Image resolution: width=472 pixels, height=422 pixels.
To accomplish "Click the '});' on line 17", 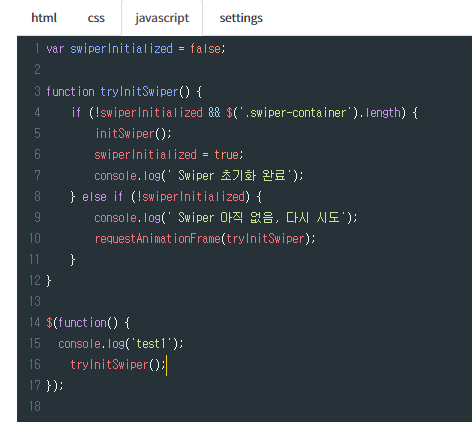I will click(x=55, y=386).
